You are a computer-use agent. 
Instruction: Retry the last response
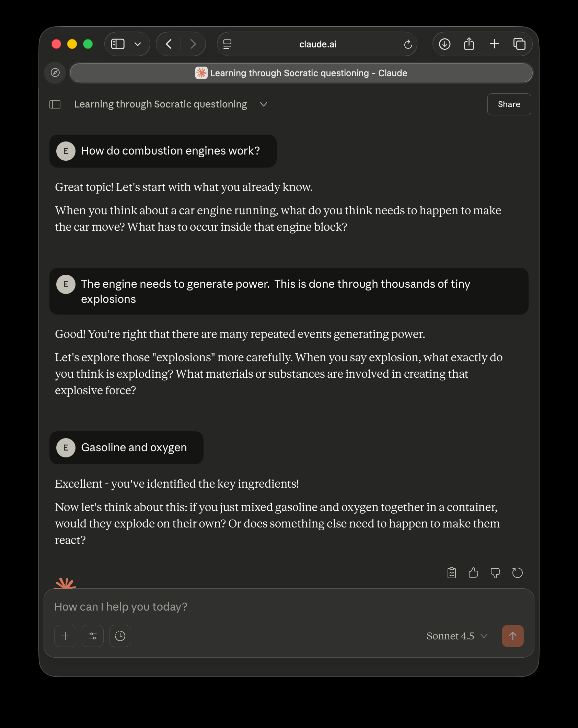(x=517, y=573)
